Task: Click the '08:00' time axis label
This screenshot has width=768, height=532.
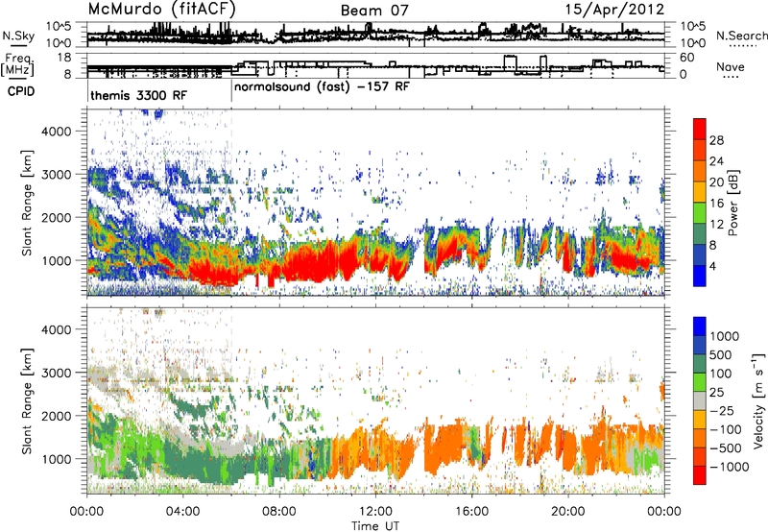Action: point(279,512)
